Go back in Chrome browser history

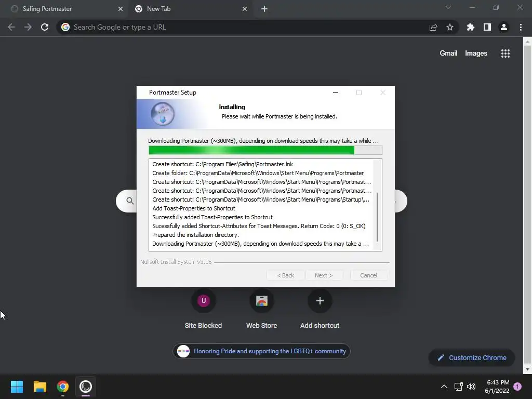coord(11,27)
